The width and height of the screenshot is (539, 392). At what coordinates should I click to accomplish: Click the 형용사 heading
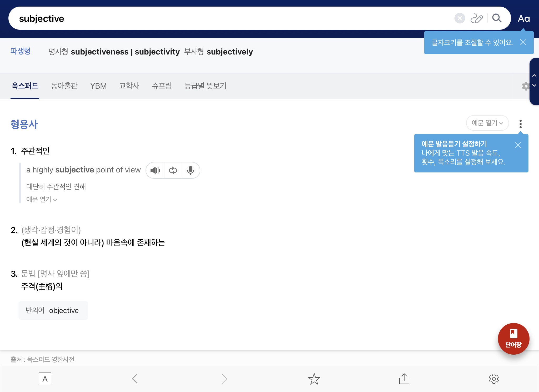(x=24, y=124)
